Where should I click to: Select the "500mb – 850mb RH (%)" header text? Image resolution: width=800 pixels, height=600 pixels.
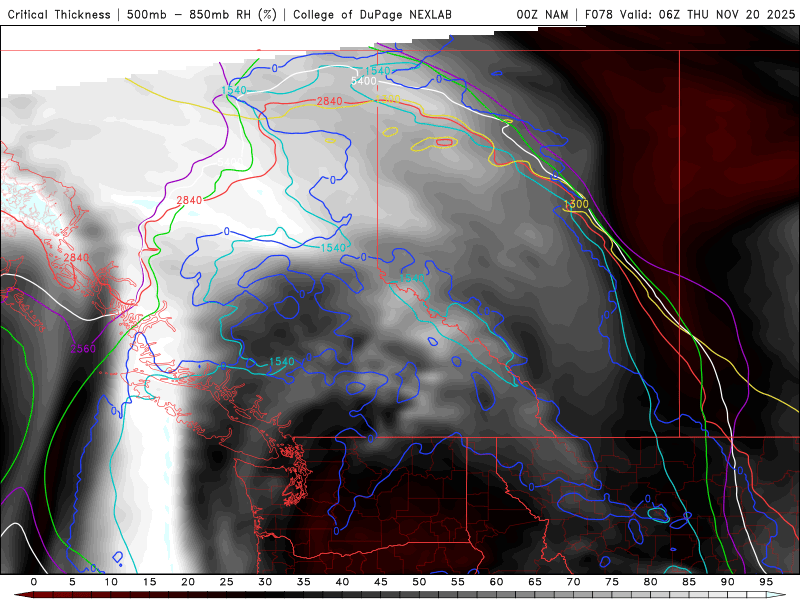(202, 15)
